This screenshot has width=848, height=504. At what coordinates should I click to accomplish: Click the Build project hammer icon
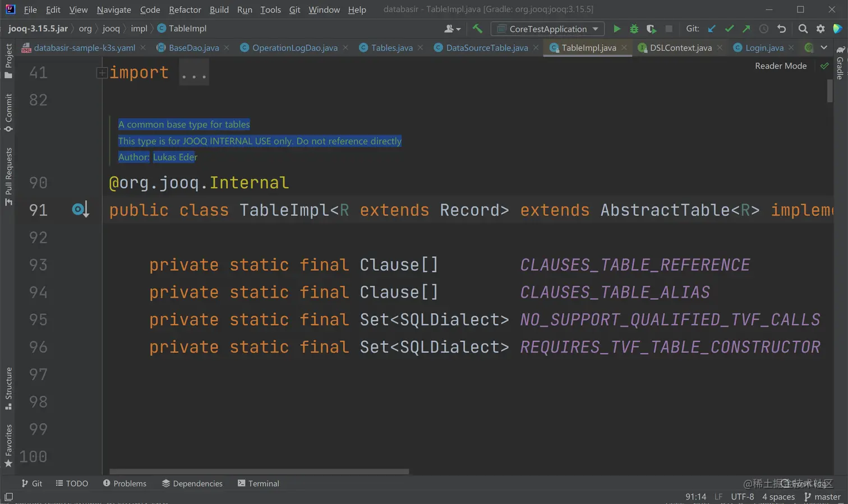point(477,29)
